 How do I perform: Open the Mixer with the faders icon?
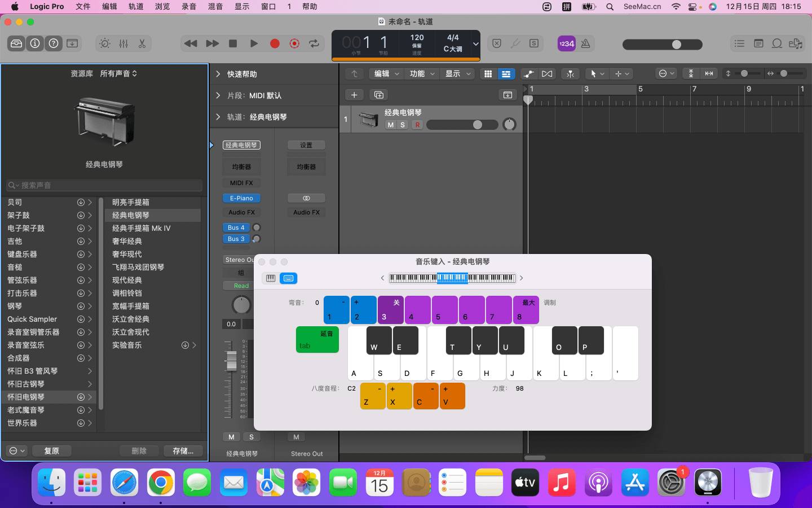[x=123, y=43]
